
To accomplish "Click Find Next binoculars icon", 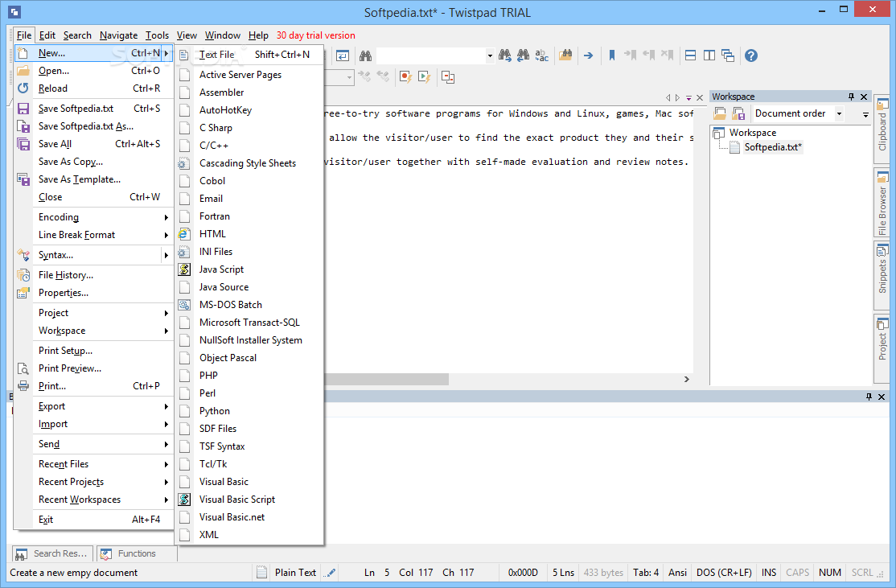I will [504, 56].
